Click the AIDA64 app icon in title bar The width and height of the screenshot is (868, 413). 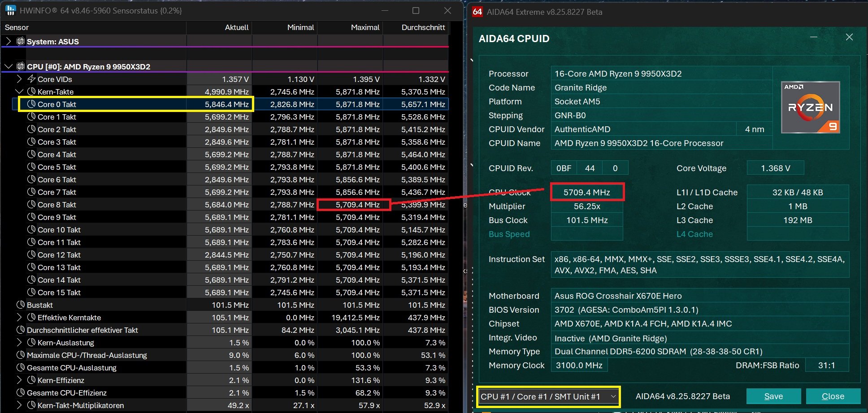click(477, 12)
